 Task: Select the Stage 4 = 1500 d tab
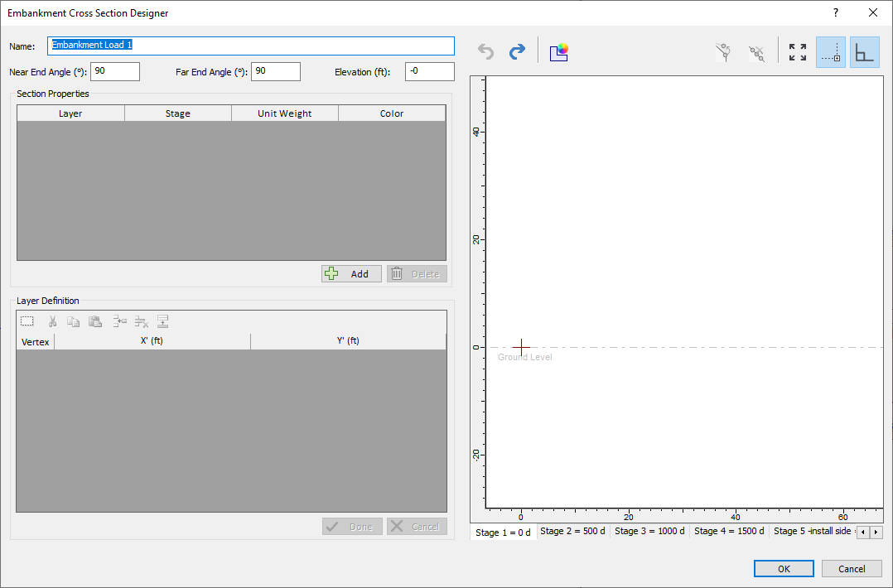(728, 531)
